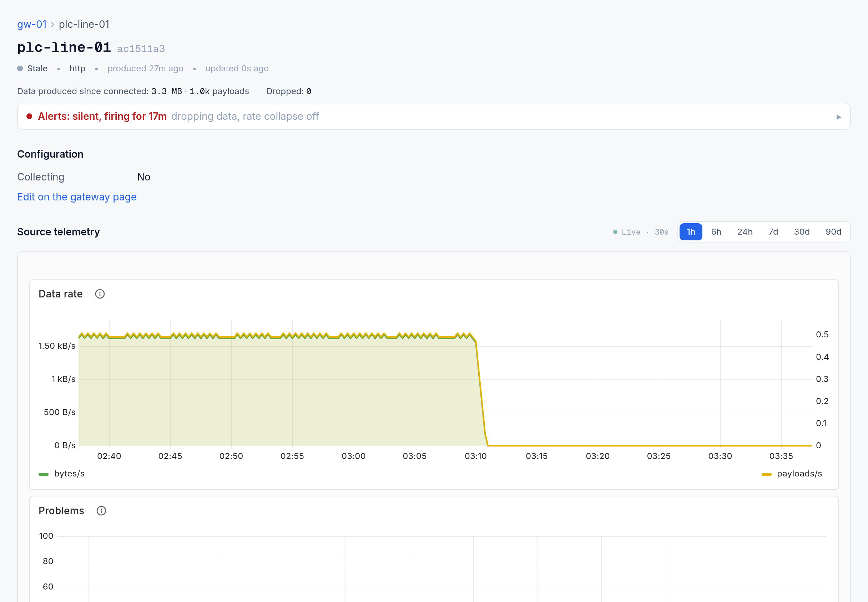Click the 'produced 27m ago' text
This screenshot has width=868, height=602.
[145, 68]
